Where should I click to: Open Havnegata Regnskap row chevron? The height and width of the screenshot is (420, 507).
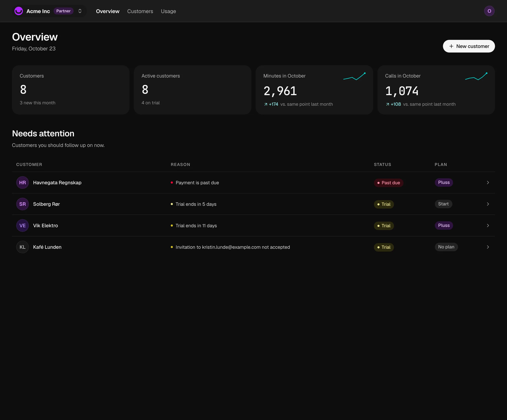click(x=488, y=183)
